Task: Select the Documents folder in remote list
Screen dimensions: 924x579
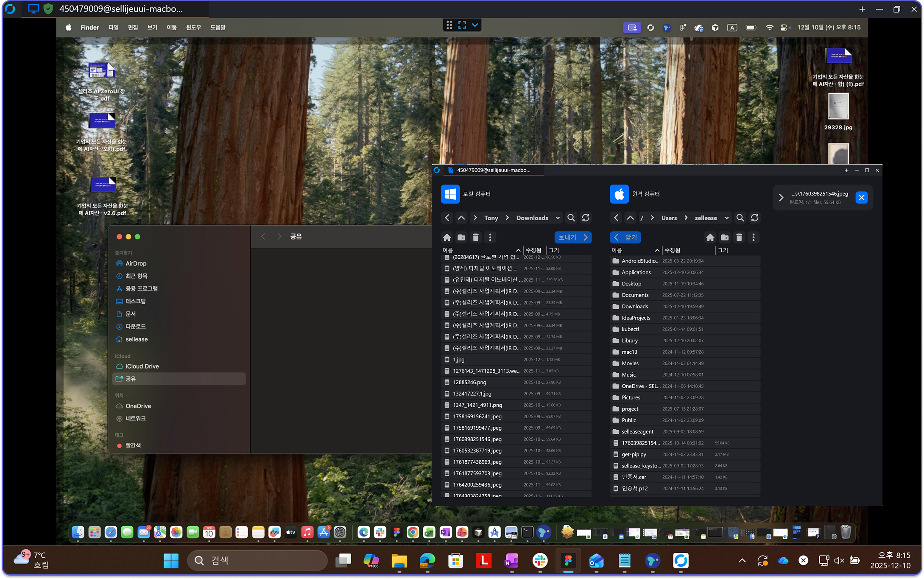Action: pos(635,295)
